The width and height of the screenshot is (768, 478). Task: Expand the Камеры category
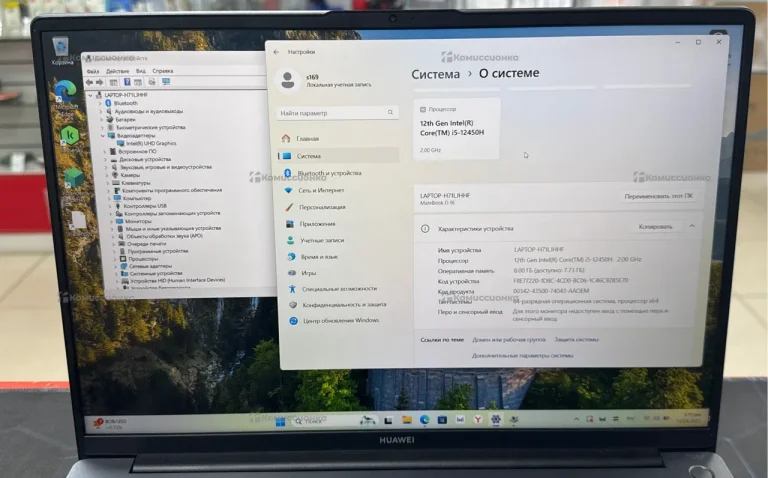point(107,175)
